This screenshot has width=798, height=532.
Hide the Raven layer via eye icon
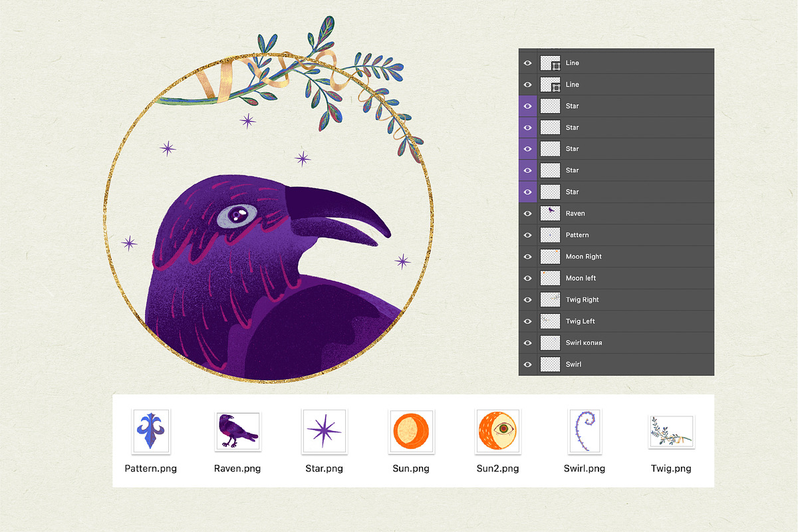(x=528, y=213)
